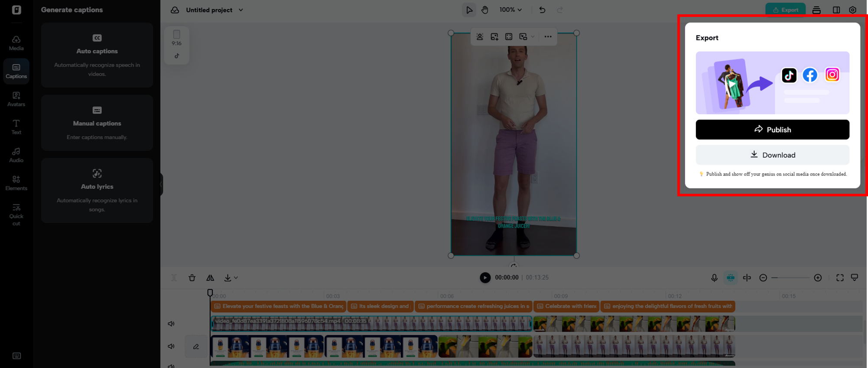Image resolution: width=868 pixels, height=368 pixels.
Task: Click the app logo in the top-left corner
Action: 16,10
